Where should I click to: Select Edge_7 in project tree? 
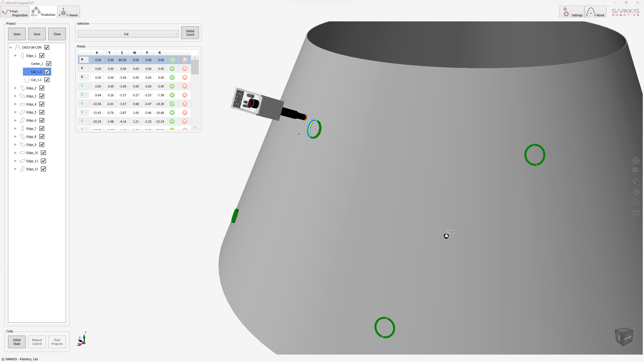[31, 128]
